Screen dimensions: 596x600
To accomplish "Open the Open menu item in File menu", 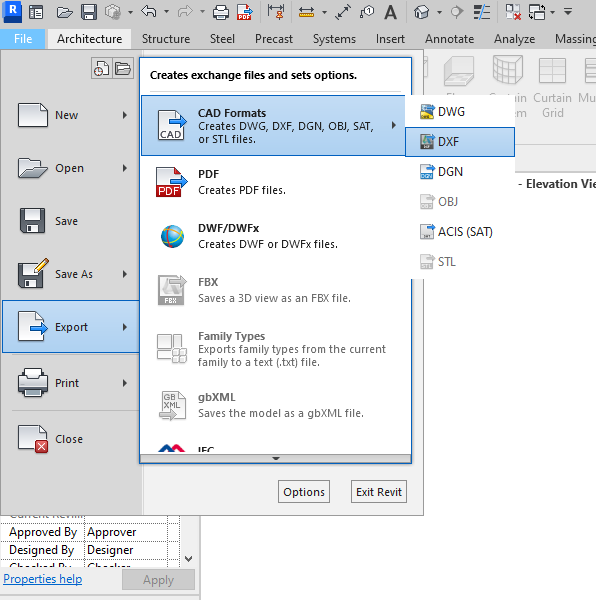I will pyautogui.click(x=71, y=168).
